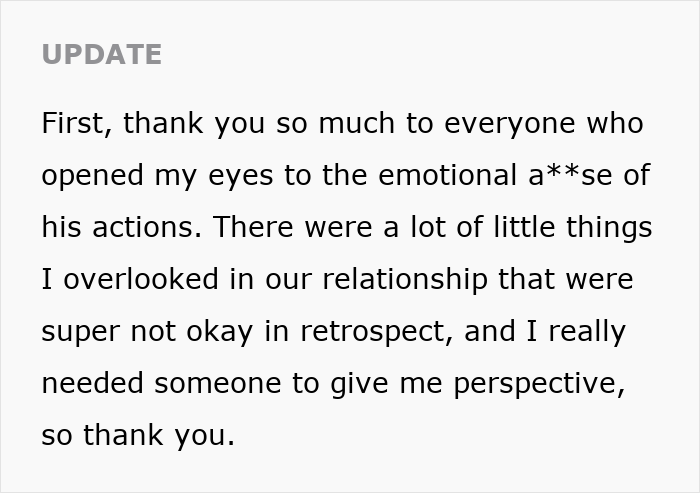Viewport: 700px width, 493px height.
Task: Click the word 'perspective,'
Action: [x=529, y=384]
